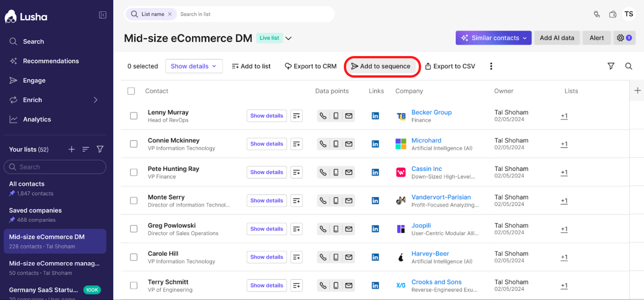Open the credits wallet icon

[x=613, y=14]
